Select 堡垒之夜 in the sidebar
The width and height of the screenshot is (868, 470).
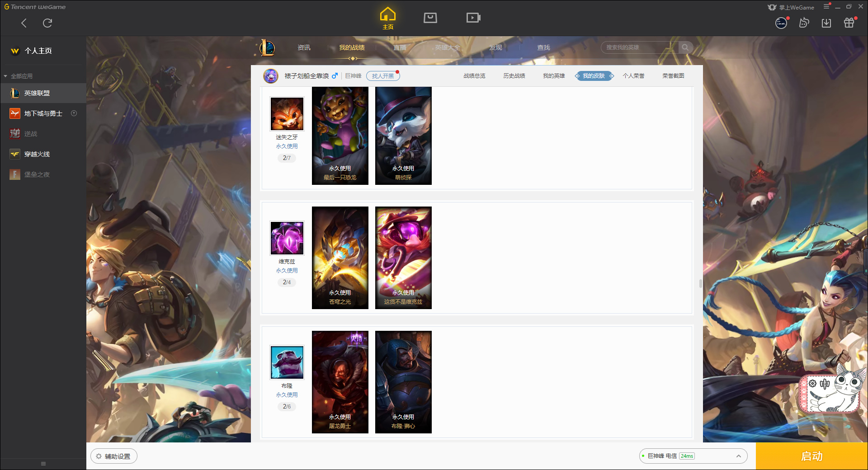tap(43, 174)
